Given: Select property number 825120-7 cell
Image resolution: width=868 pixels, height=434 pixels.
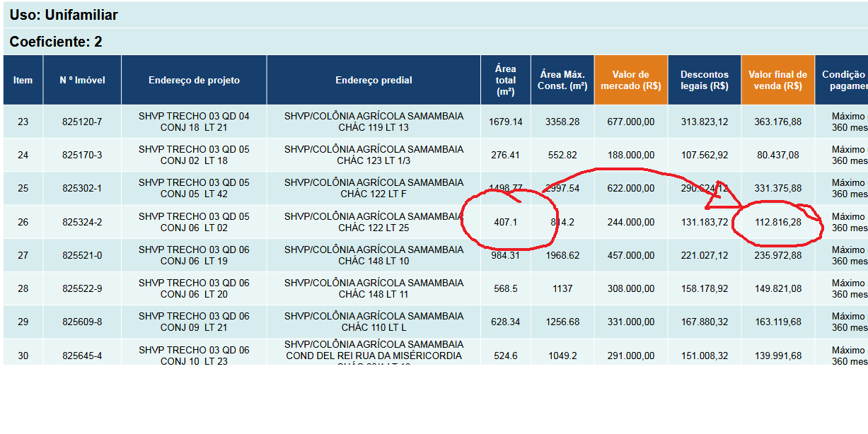Looking at the screenshot, I should tap(82, 122).
